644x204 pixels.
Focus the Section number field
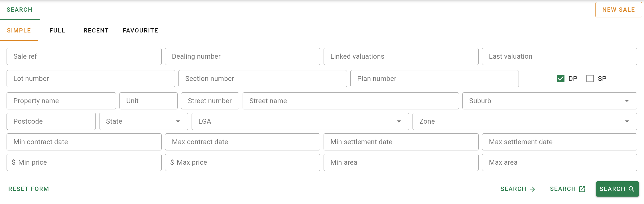click(x=263, y=79)
